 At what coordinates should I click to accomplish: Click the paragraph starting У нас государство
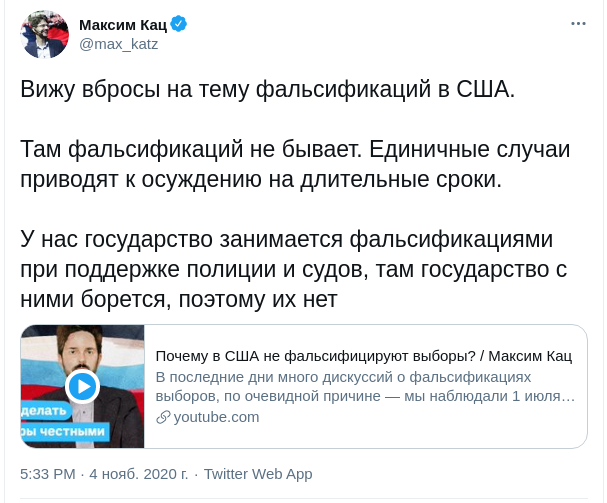(293, 269)
